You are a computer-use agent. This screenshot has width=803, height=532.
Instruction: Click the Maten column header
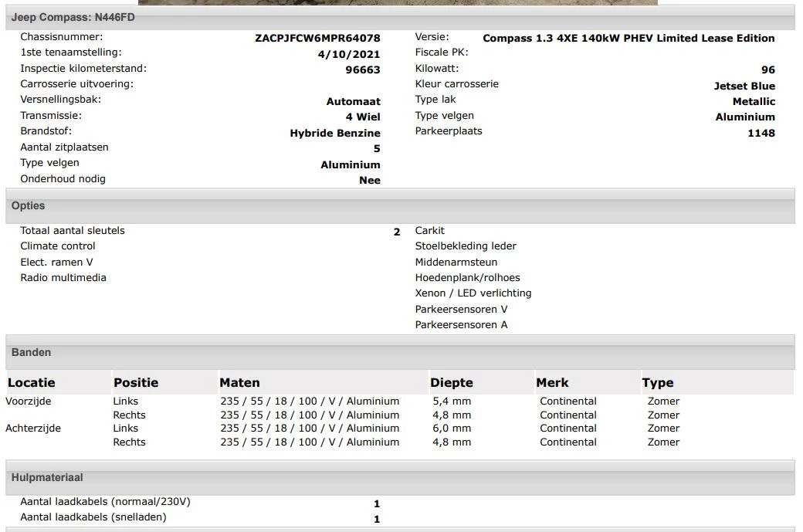coord(239,383)
